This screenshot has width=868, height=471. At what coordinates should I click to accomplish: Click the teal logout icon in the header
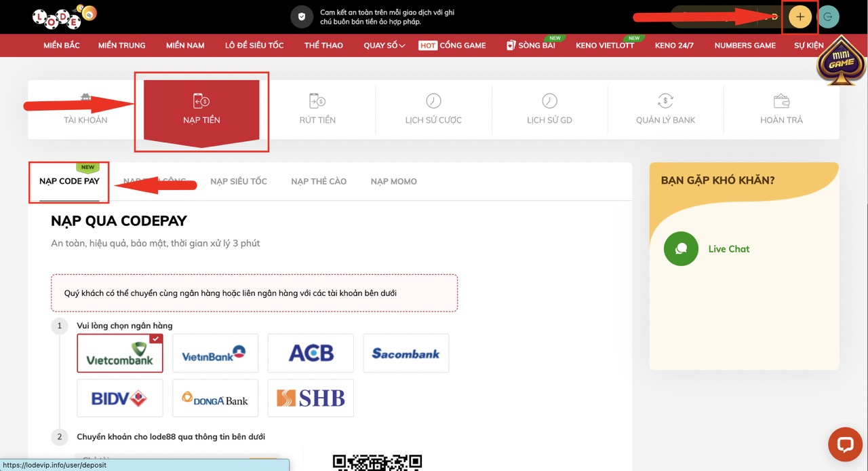pyautogui.click(x=828, y=17)
